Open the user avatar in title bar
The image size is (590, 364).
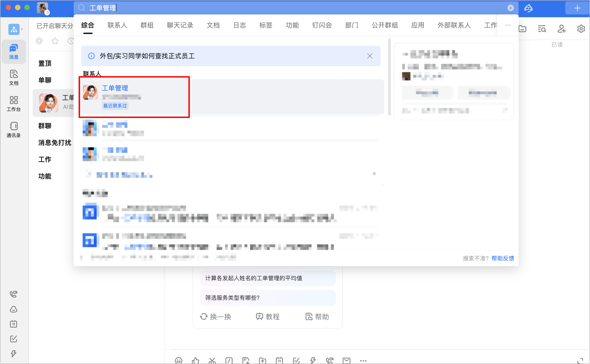click(x=43, y=8)
